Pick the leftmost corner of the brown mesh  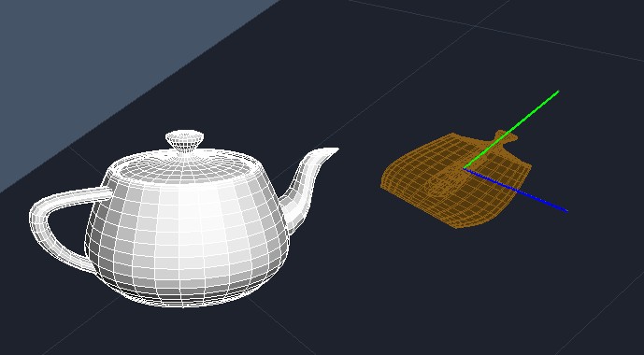pyautogui.click(x=382, y=186)
